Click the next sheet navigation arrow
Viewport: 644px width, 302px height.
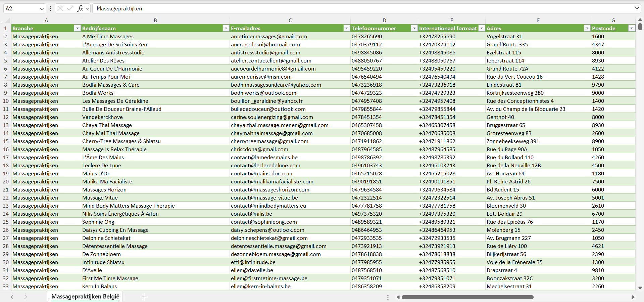tap(26, 297)
